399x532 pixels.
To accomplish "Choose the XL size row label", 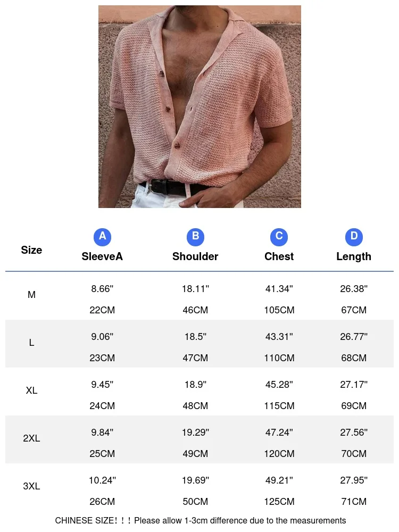I will [x=31, y=390].
